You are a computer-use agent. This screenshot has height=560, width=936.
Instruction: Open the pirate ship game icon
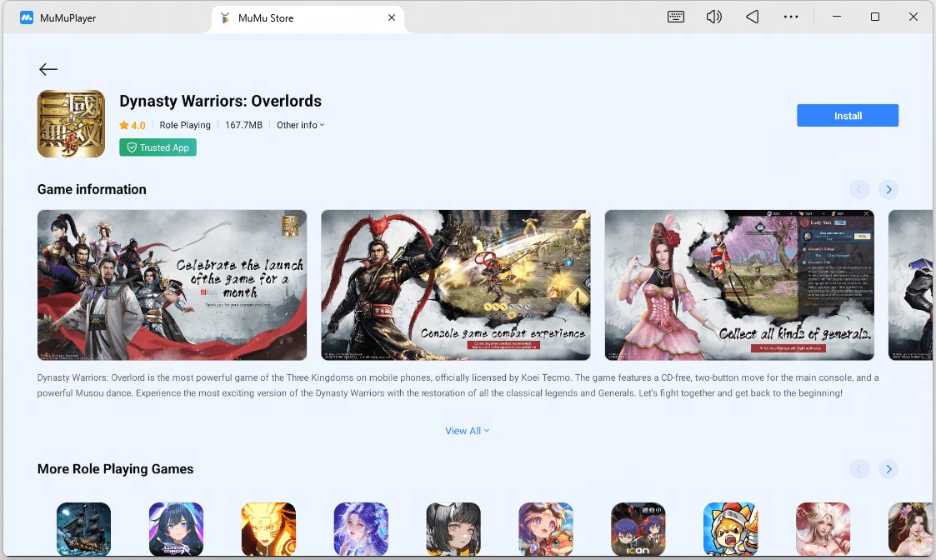point(83,529)
